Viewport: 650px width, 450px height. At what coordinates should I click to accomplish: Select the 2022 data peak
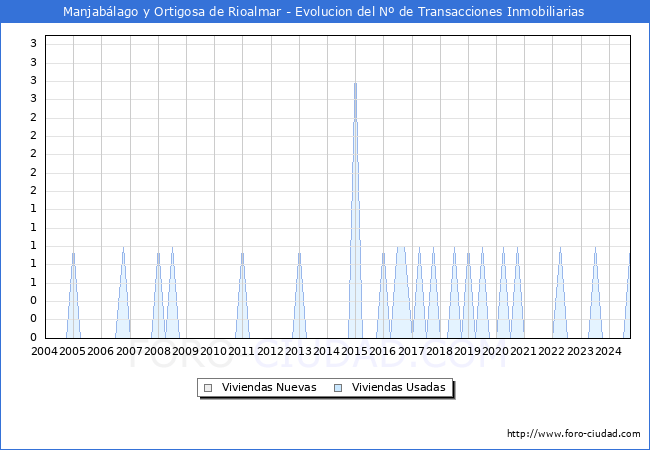[560, 293]
